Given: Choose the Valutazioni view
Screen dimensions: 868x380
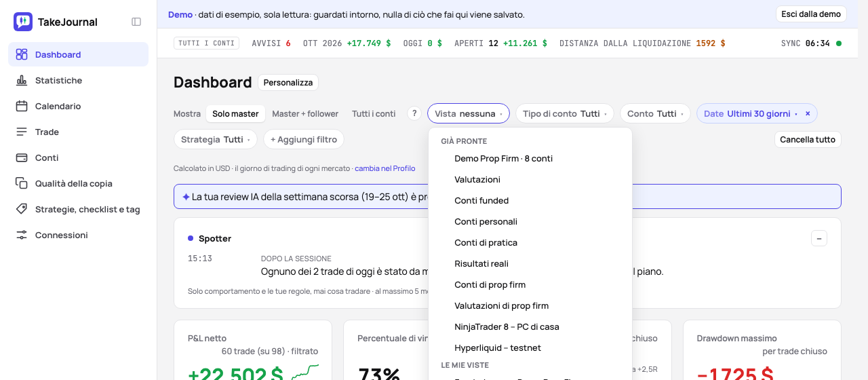Looking at the screenshot, I should [530, 180].
